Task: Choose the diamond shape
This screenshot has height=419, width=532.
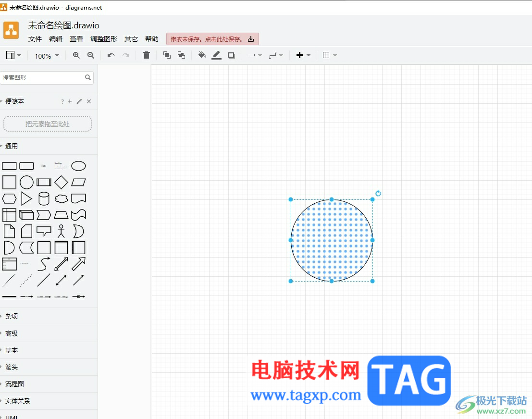Action: pyautogui.click(x=61, y=182)
